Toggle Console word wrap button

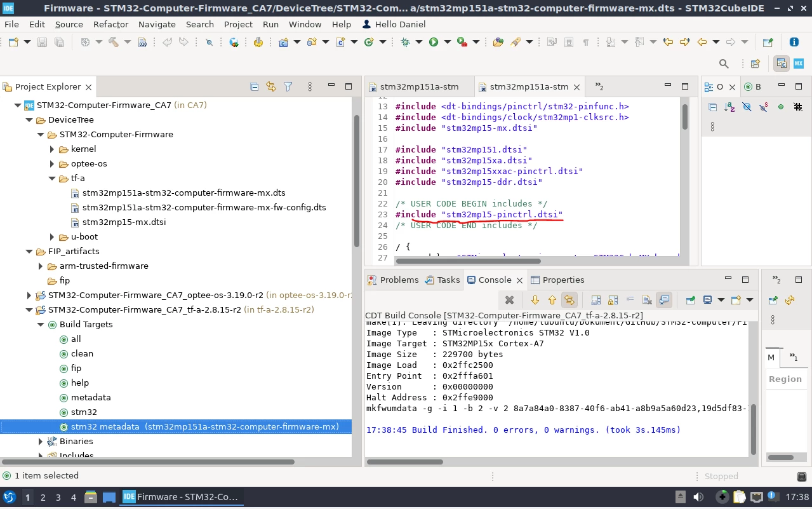pyautogui.click(x=630, y=300)
